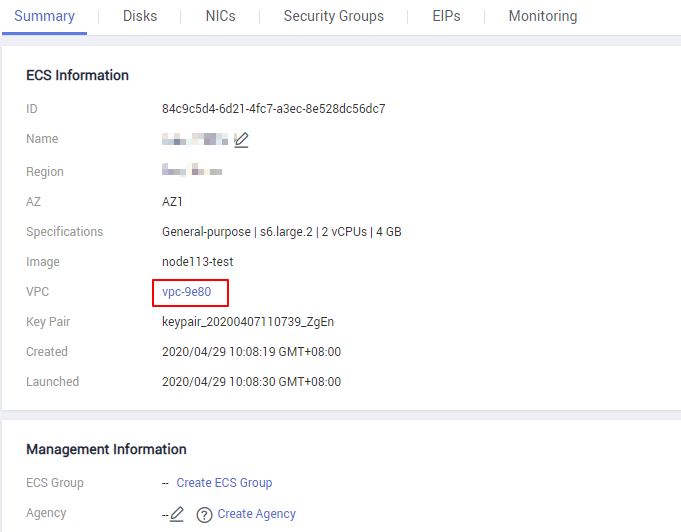Click the Create Agency link
This screenshot has height=532, width=681.
tap(257, 514)
